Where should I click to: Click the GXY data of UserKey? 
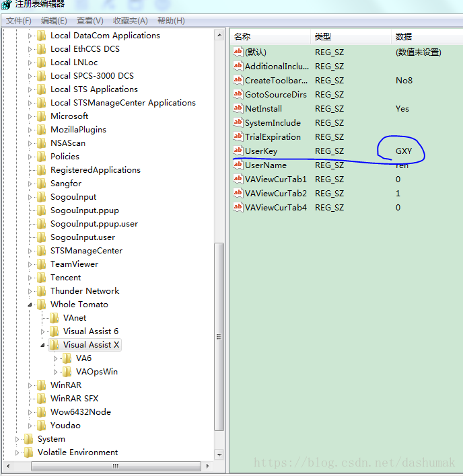(404, 151)
